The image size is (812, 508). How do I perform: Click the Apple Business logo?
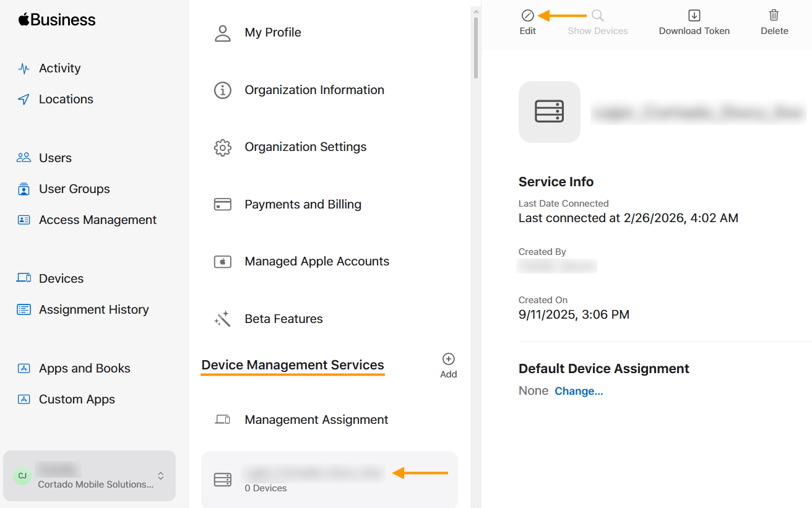56,19
